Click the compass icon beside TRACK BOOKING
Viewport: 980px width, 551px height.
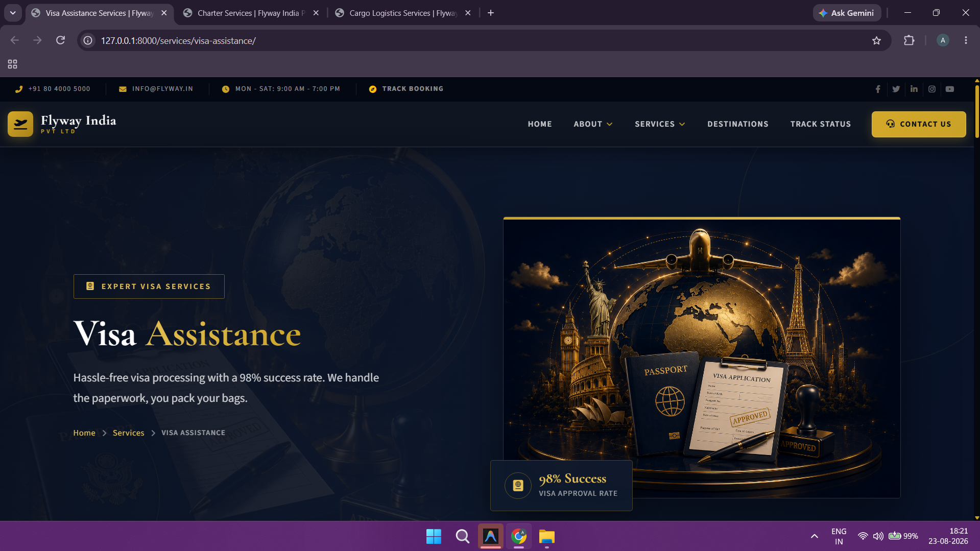coord(373,89)
